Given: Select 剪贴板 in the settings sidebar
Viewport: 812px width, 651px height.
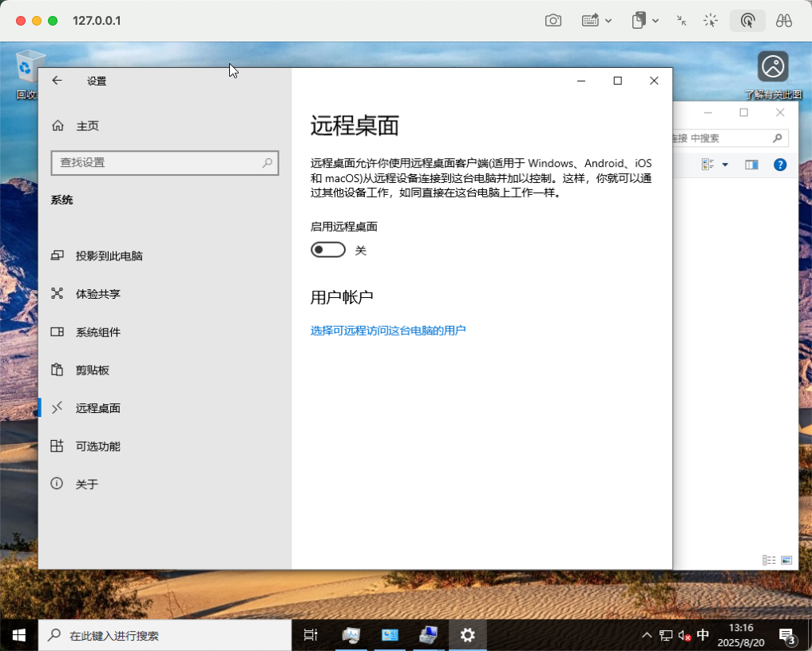Looking at the screenshot, I should 93,370.
